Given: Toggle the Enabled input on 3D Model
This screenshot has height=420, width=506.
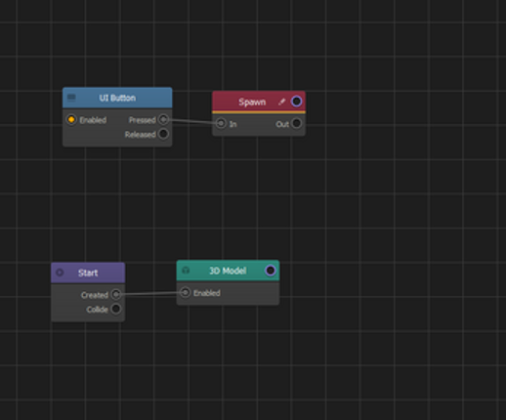Looking at the screenshot, I should point(185,292).
